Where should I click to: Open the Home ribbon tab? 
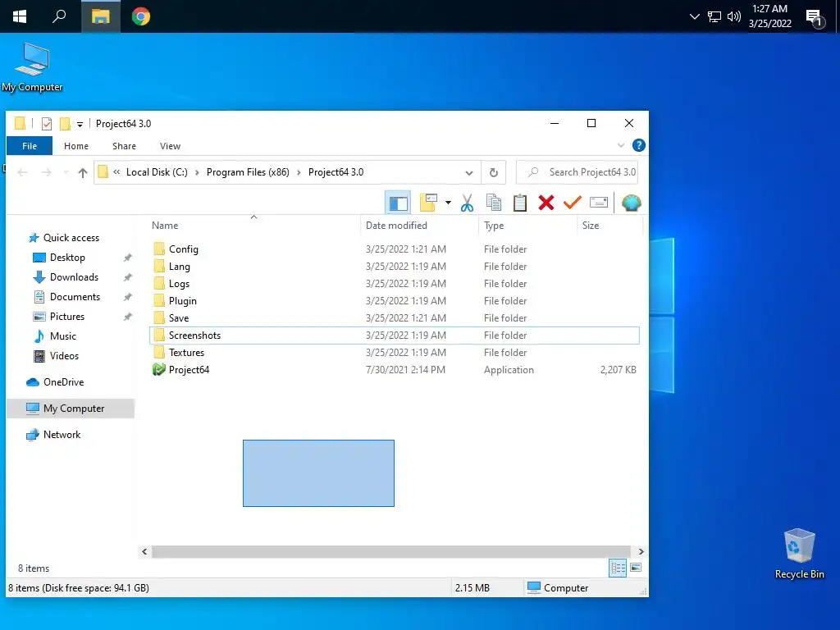pyautogui.click(x=76, y=146)
